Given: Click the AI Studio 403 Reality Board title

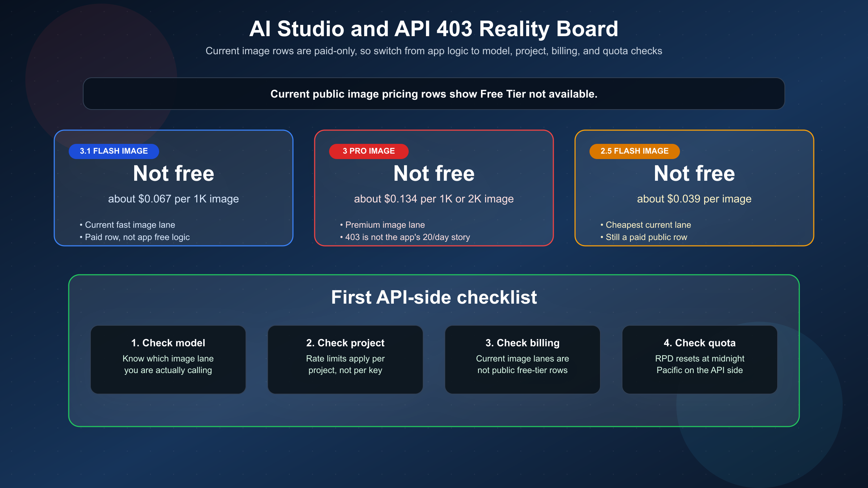Looking at the screenshot, I should [434, 29].
